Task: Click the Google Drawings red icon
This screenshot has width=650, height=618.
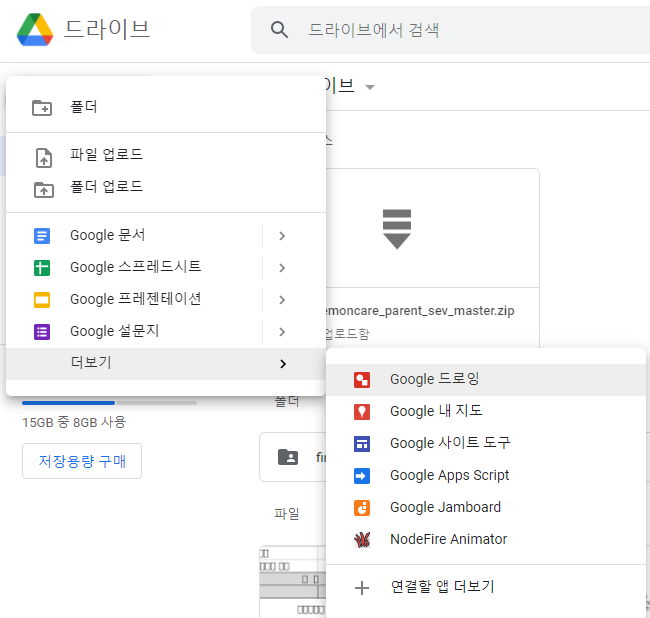Action: coord(362,380)
